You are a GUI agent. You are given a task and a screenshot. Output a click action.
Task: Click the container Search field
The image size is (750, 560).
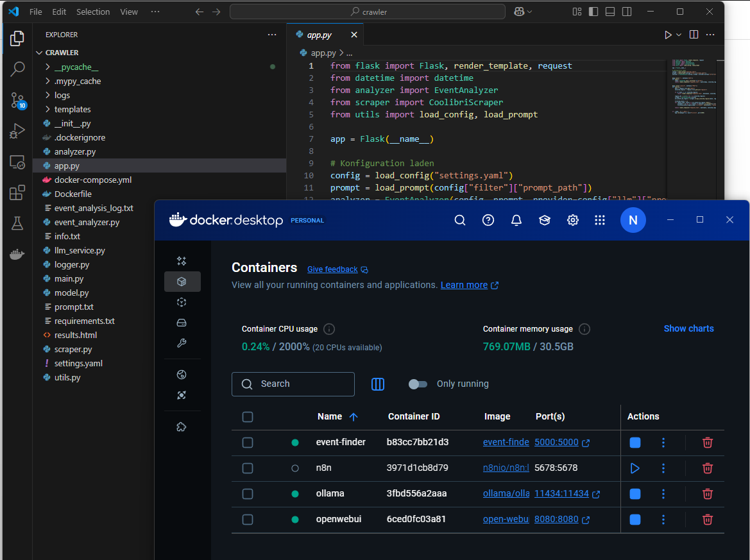[x=293, y=384]
